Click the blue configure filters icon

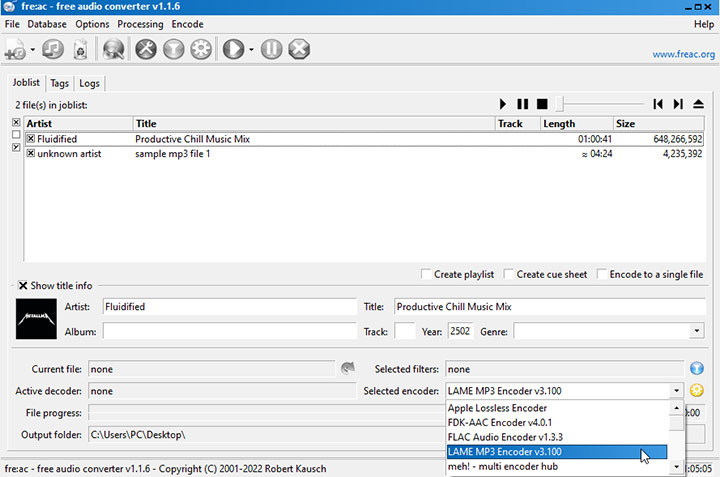[x=697, y=368]
